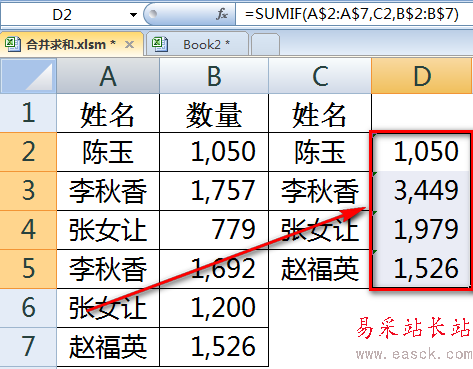Click cell C3 containing 李秋香

point(320,191)
